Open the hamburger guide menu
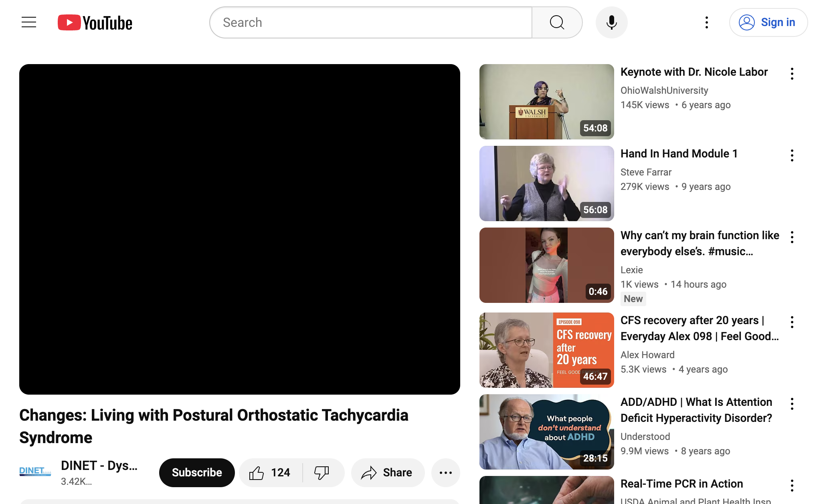821x504 pixels. pyautogui.click(x=29, y=22)
